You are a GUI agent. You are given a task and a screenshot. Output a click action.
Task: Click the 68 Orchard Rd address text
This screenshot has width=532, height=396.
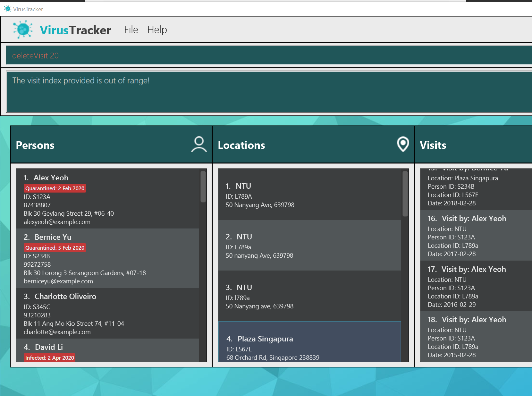point(273,357)
